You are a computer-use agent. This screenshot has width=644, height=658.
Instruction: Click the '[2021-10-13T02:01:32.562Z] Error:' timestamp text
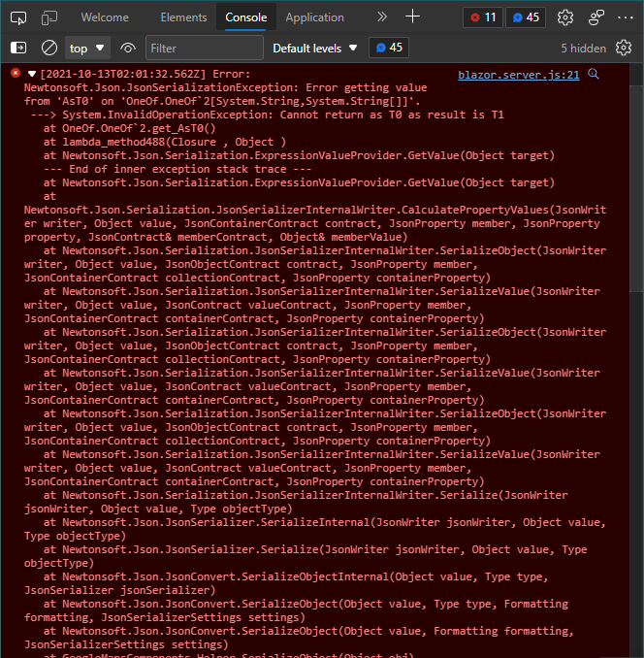(x=145, y=74)
